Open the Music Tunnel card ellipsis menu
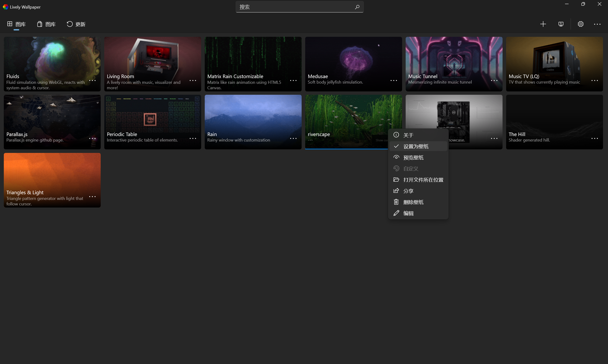This screenshot has height=364, width=608. (494, 80)
